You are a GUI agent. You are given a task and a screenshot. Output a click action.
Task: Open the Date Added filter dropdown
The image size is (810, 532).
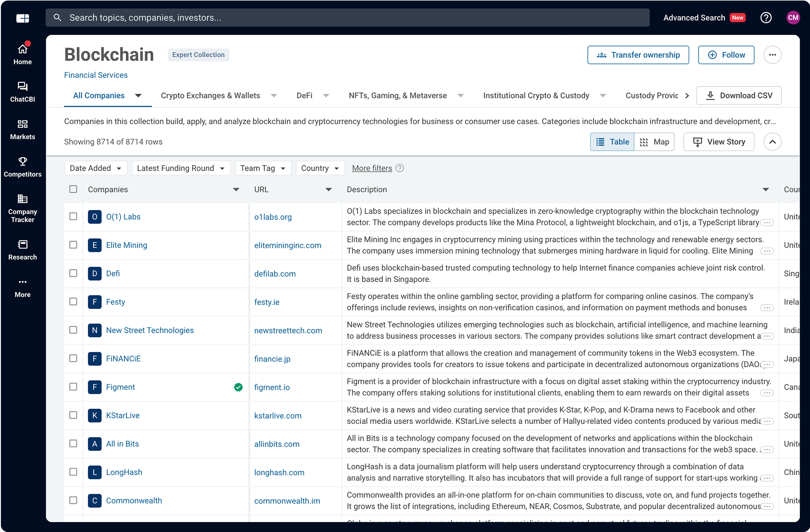click(x=95, y=168)
